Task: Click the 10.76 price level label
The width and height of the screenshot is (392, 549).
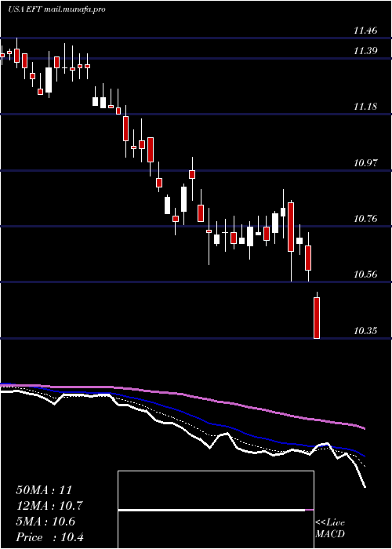Action: (x=365, y=219)
